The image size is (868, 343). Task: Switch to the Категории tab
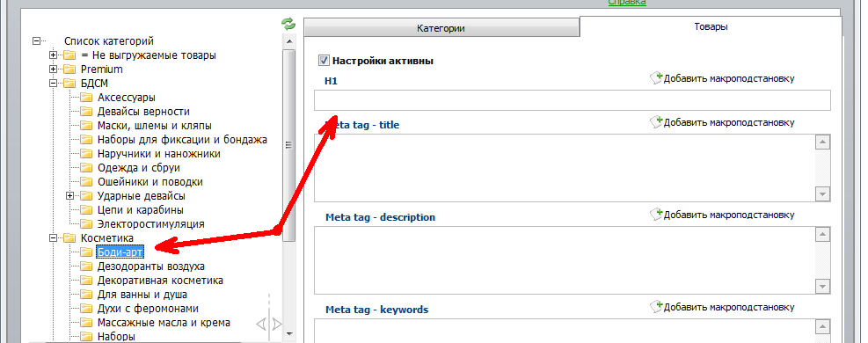[x=441, y=28]
